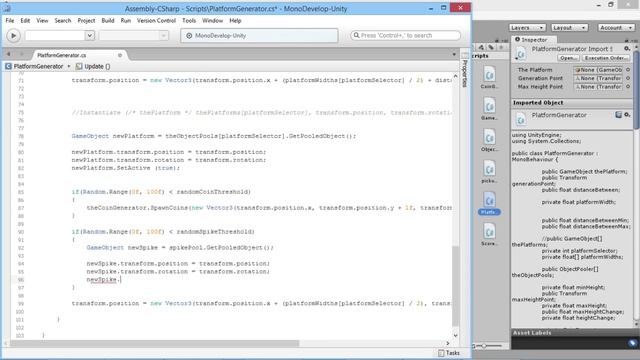Open the Version Control menu
This screenshot has width=640, height=360.
pyautogui.click(x=156, y=20)
